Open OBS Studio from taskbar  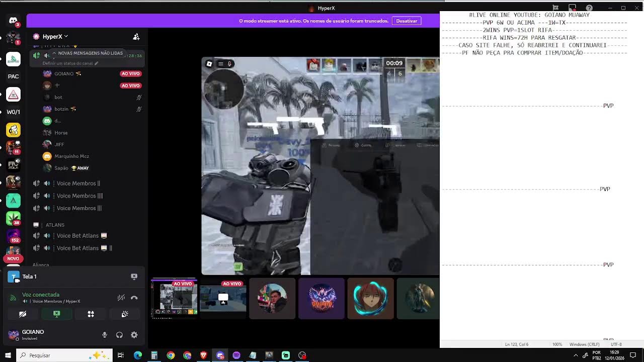302,355
